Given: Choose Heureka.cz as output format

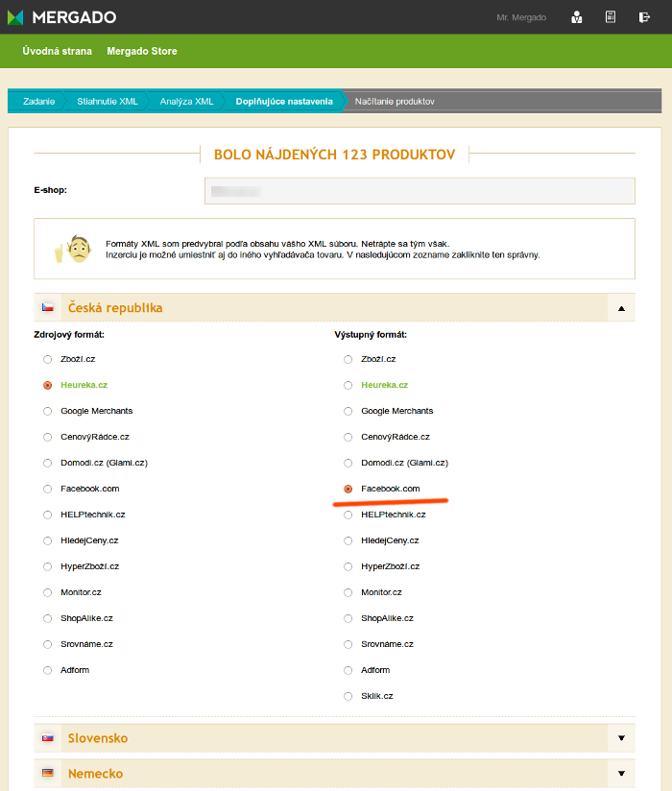Looking at the screenshot, I should [348, 385].
